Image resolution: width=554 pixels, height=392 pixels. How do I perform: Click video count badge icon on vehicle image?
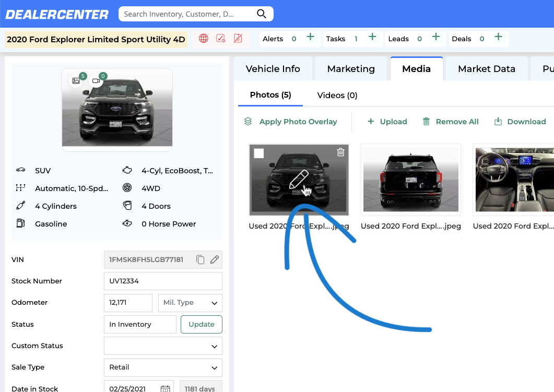point(96,80)
